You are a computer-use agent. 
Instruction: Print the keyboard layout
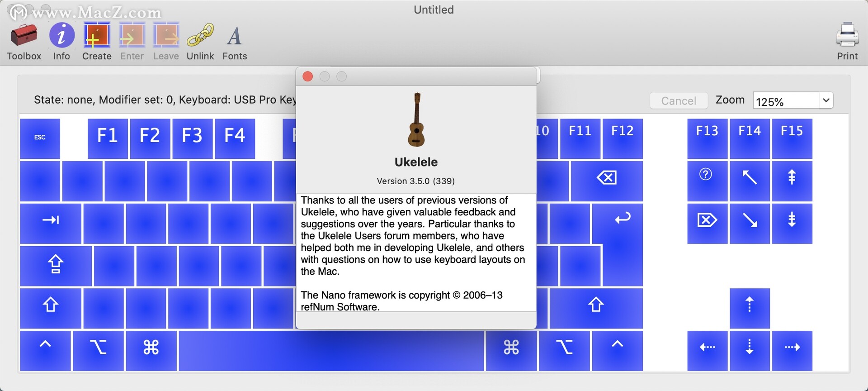[847, 42]
